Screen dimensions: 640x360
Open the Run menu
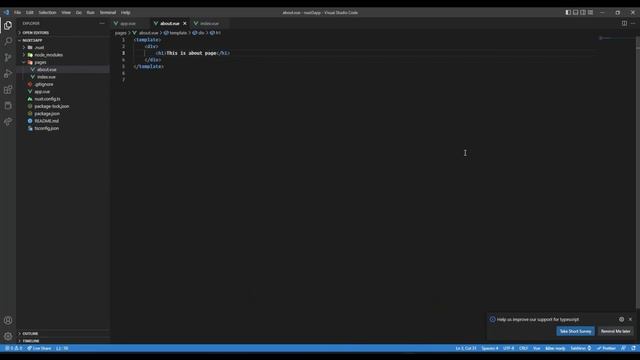click(x=91, y=13)
